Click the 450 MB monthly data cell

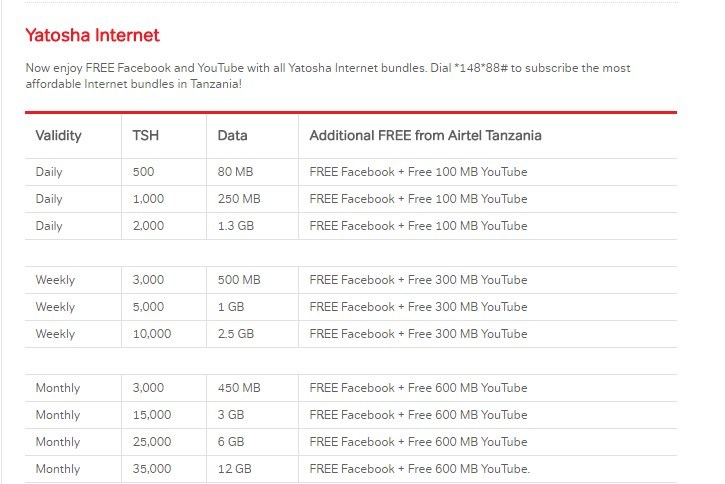tap(239, 388)
